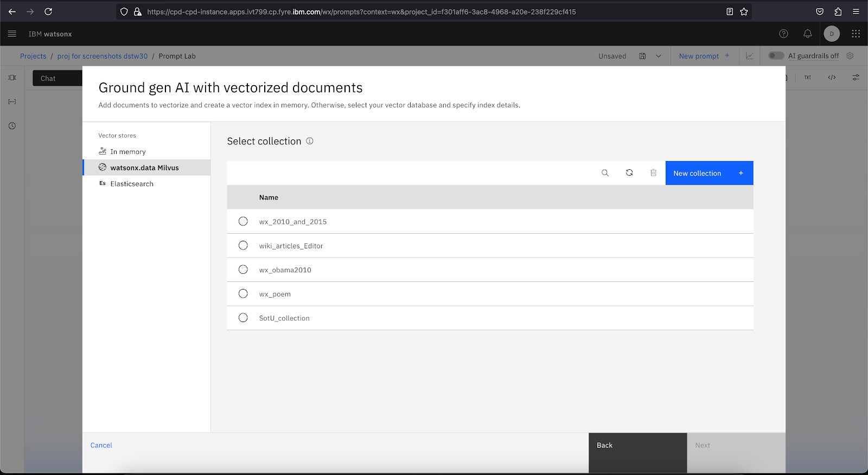Click the evaluation chart icon in the toolbar
This screenshot has width=868, height=475.
749,56
